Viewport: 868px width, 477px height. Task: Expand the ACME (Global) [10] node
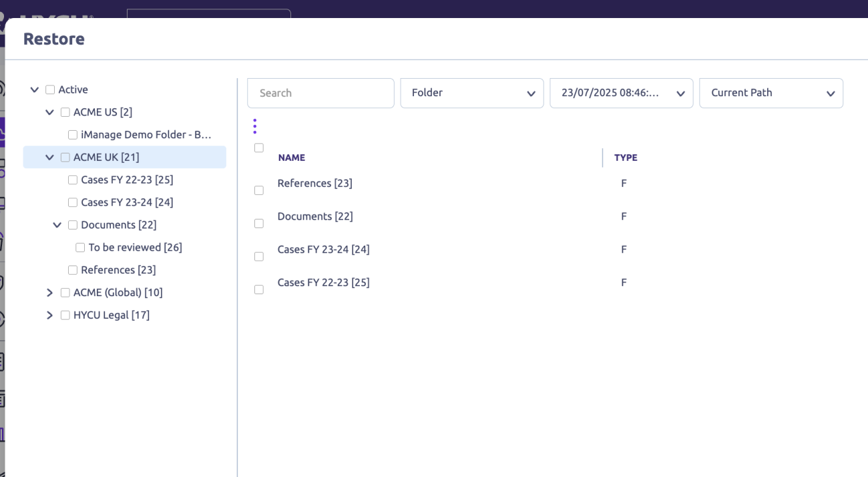tap(49, 293)
